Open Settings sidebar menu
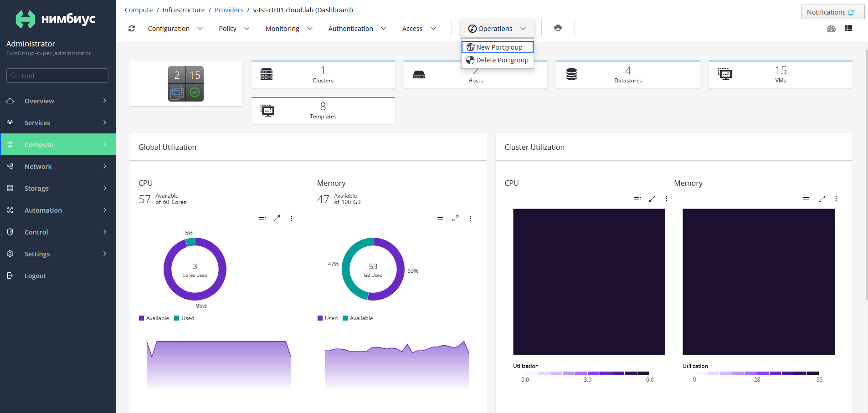The image size is (868, 413). click(x=58, y=254)
